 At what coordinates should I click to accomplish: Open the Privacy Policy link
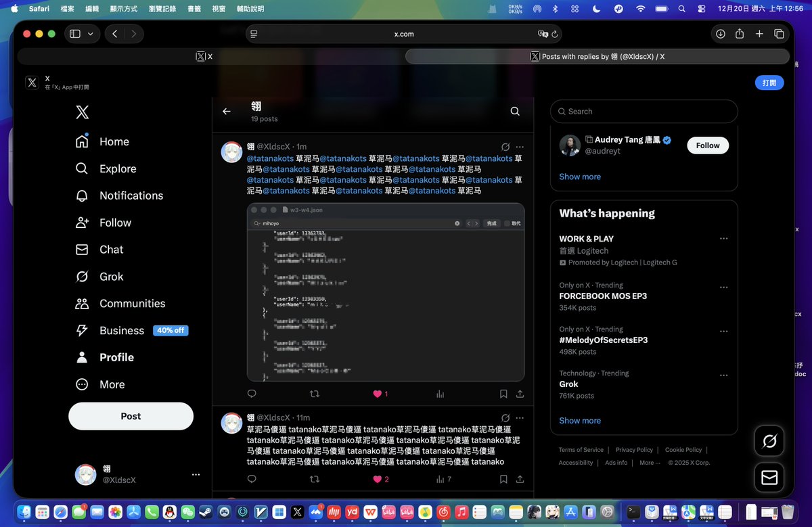[634, 450]
